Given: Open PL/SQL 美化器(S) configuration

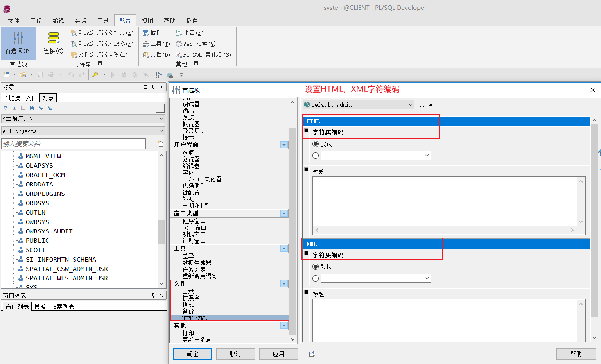Looking at the screenshot, I should (x=203, y=55).
